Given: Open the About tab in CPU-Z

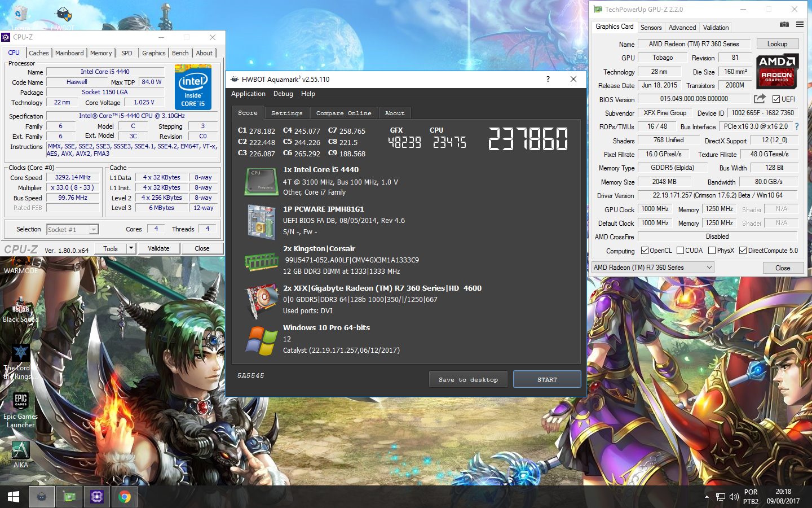Looking at the screenshot, I should (204, 53).
